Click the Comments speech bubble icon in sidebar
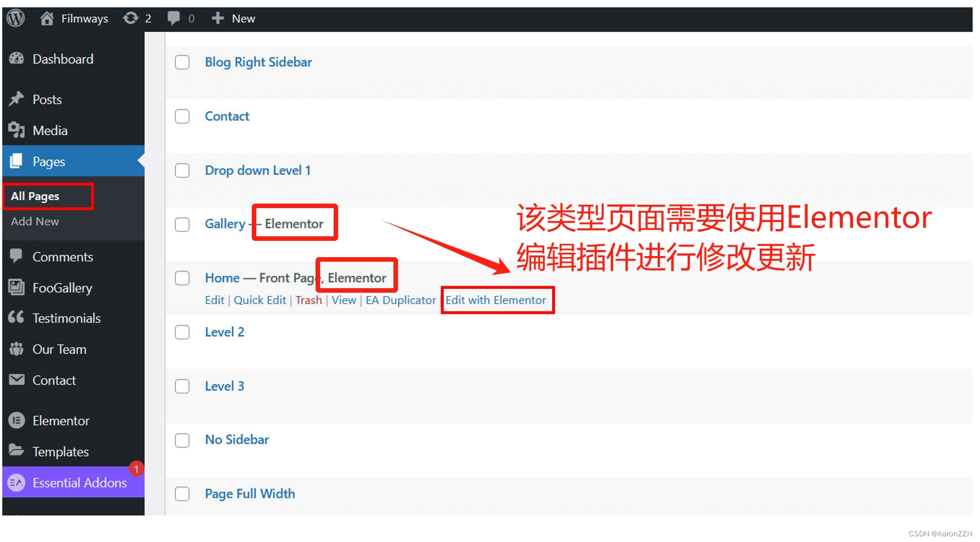 coord(16,256)
